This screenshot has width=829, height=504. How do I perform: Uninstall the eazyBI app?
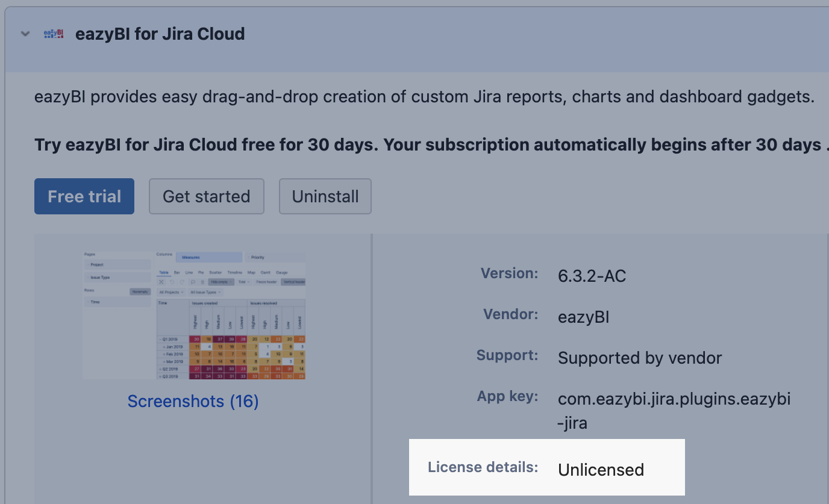325,196
